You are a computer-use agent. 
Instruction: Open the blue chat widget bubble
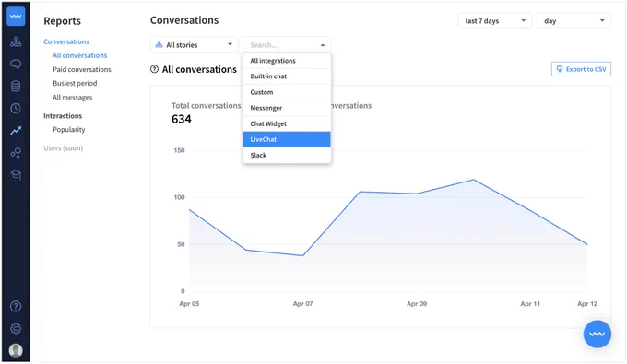pos(597,334)
